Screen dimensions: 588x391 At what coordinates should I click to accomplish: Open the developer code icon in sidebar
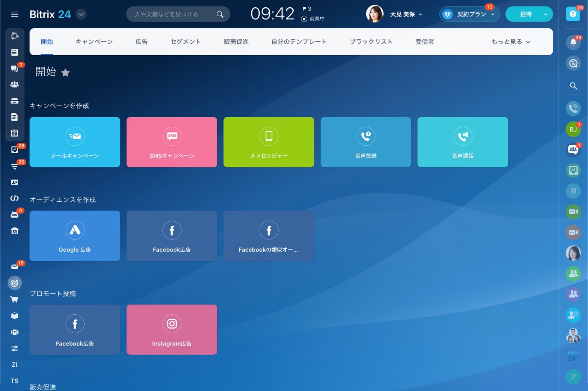tap(15, 198)
